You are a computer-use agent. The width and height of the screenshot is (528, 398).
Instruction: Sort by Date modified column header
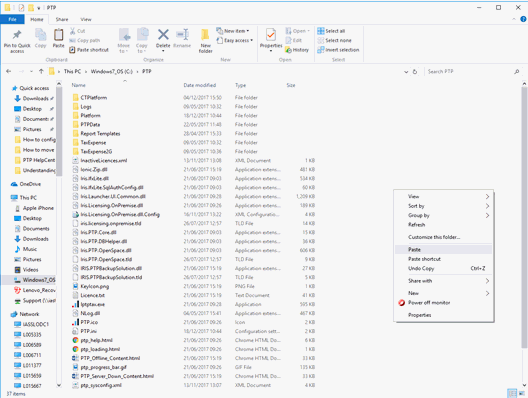200,85
